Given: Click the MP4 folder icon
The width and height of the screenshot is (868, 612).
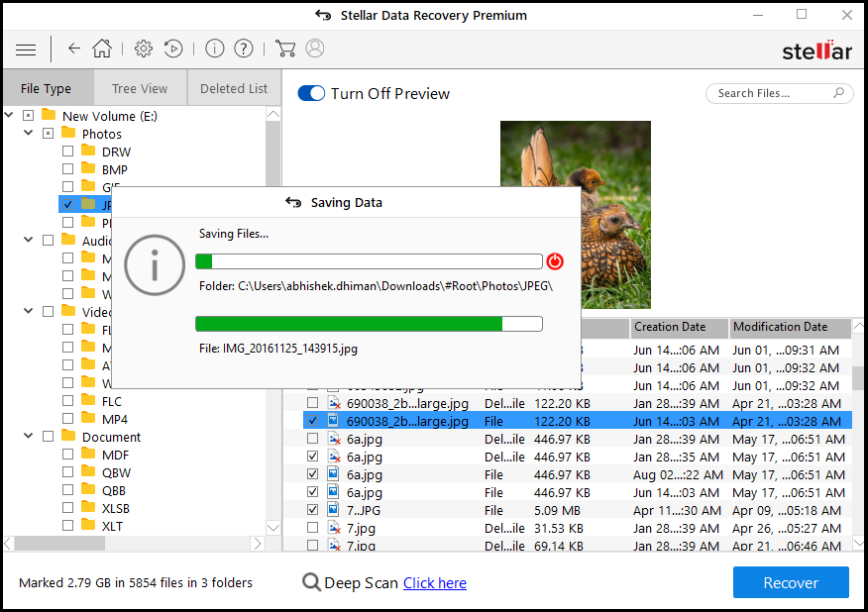Looking at the screenshot, I should pyautogui.click(x=88, y=418).
